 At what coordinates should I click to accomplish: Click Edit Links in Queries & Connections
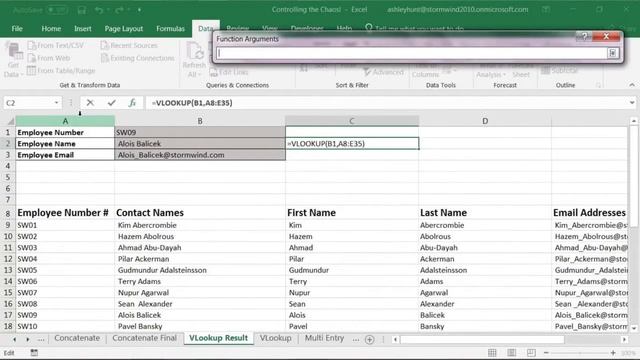[229, 72]
